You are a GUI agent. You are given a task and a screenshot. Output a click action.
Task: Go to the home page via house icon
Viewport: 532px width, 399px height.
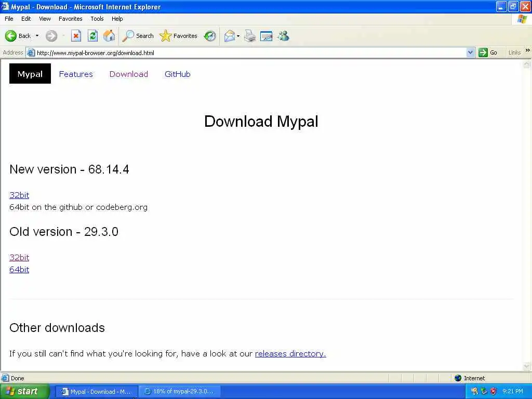(109, 36)
